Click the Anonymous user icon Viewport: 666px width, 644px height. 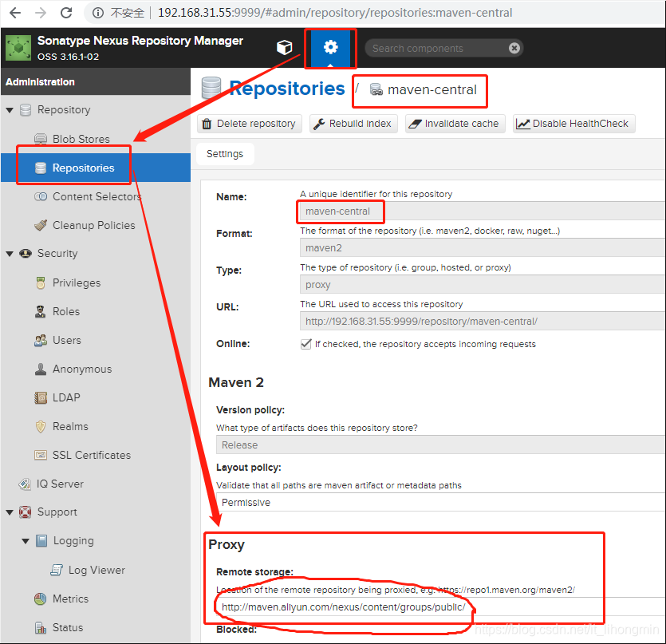click(41, 369)
